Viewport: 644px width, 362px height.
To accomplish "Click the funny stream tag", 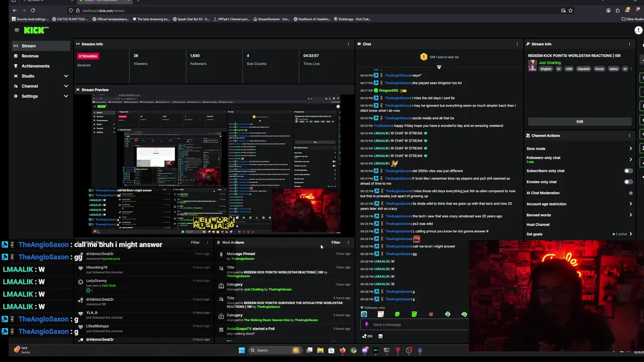I will tap(599, 69).
